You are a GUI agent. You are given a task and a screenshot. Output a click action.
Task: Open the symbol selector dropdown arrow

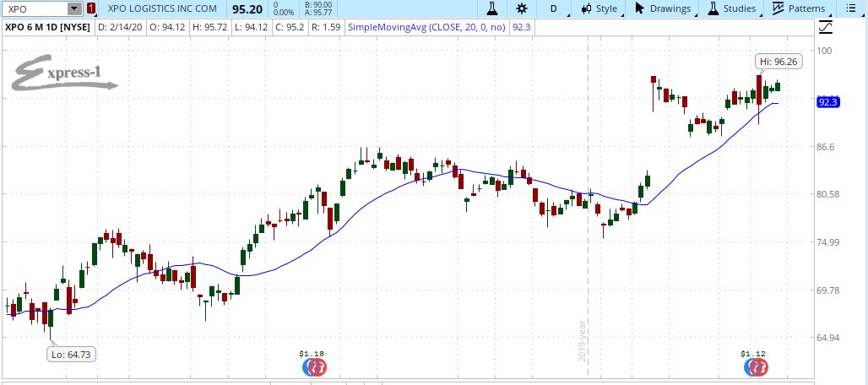74,8
